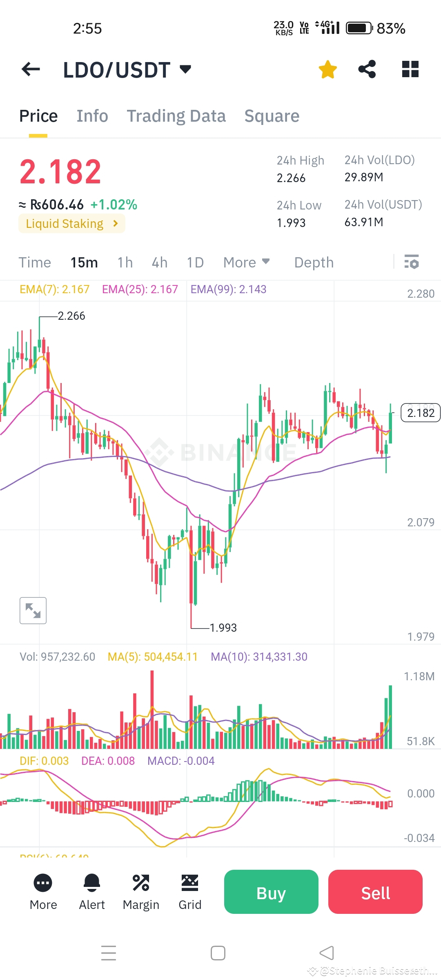441x980 pixels.
Task: Switch to the Info tab
Action: coord(92,116)
